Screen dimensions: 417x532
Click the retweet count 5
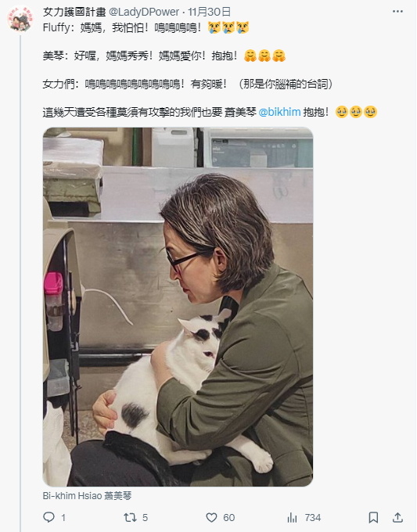point(145,518)
